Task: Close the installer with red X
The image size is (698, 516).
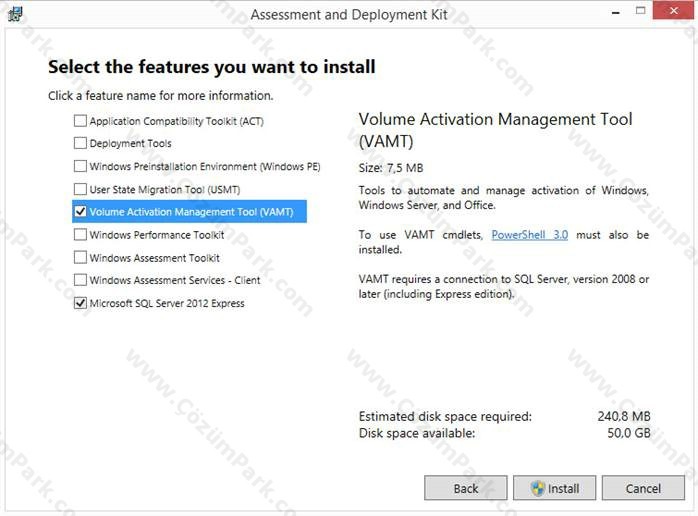Action: [673, 11]
